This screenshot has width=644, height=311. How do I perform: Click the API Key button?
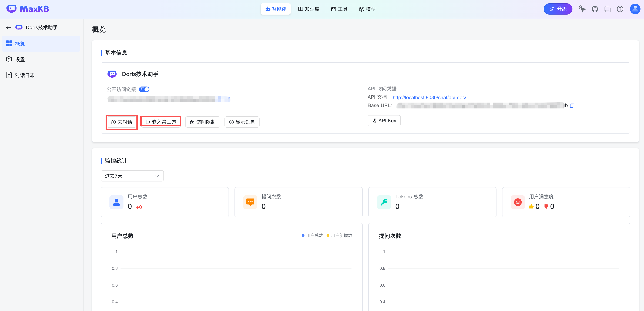384,121
